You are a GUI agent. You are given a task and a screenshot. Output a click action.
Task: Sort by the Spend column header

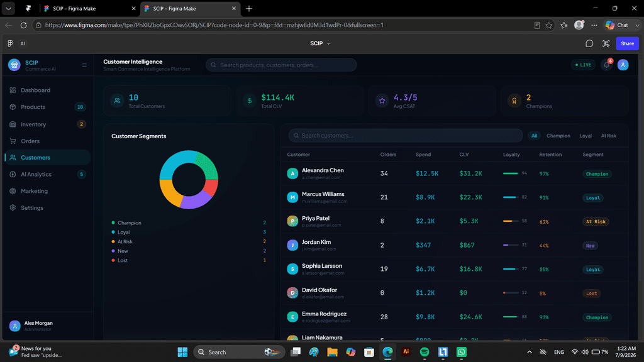(423, 155)
